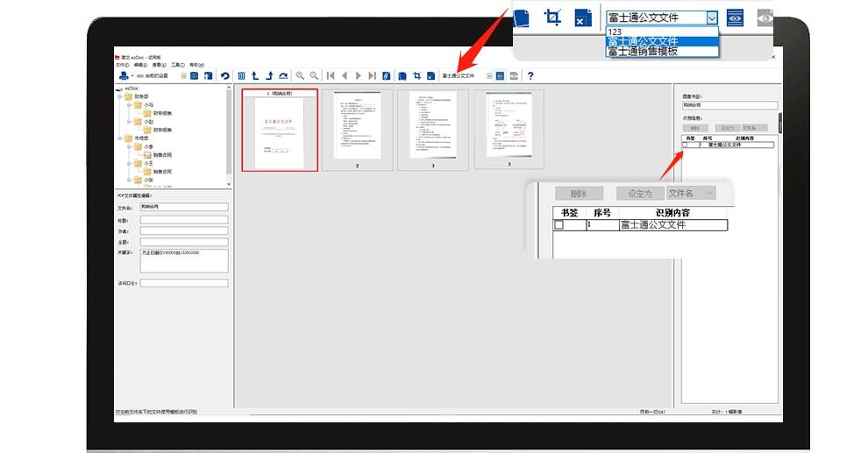Click the 标题 input field
This screenshot has width=868, height=453.
pos(184,220)
